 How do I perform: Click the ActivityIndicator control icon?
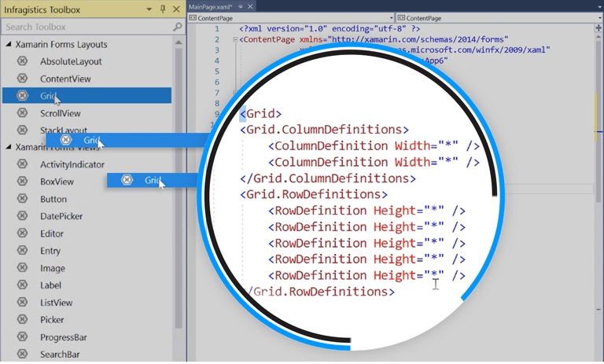22,164
